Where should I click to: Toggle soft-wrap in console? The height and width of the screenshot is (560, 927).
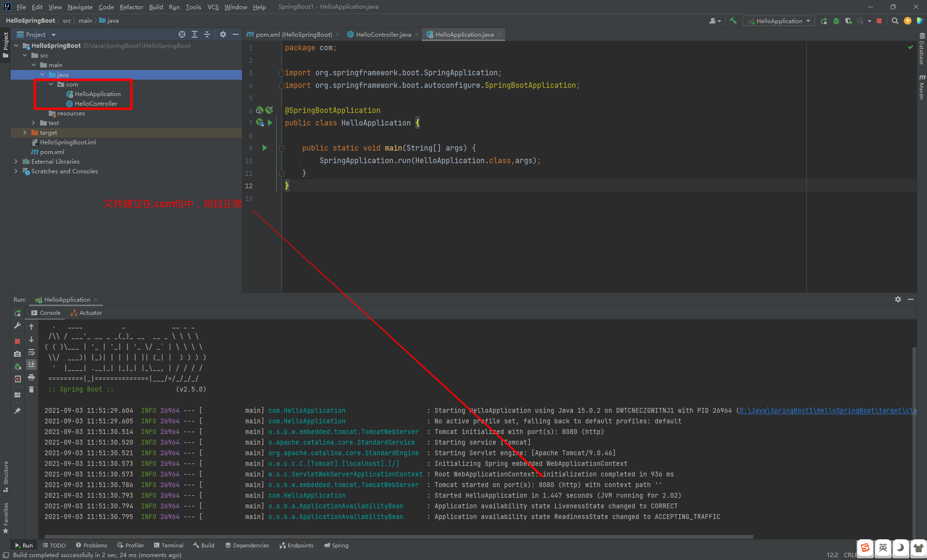(x=31, y=352)
